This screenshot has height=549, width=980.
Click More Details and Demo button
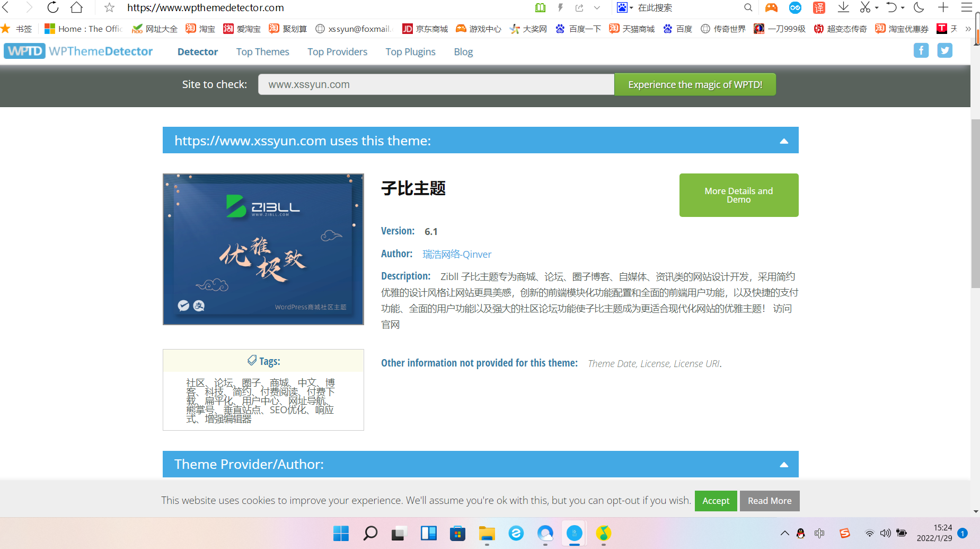[x=739, y=195]
